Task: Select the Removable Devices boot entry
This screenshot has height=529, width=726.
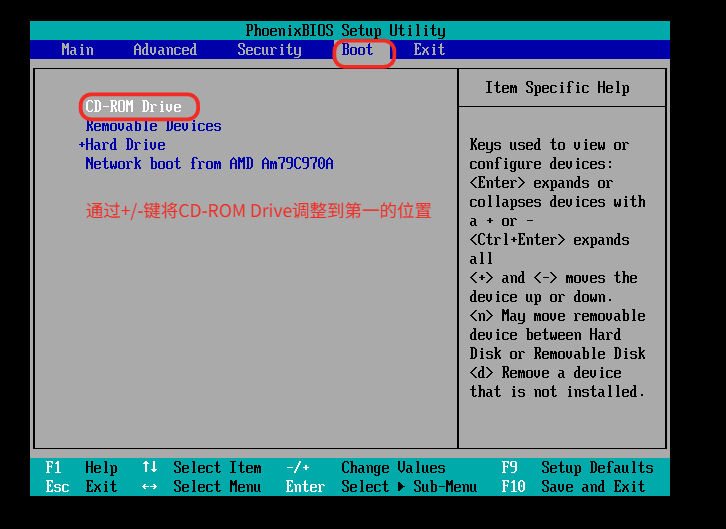Action: 153,126
